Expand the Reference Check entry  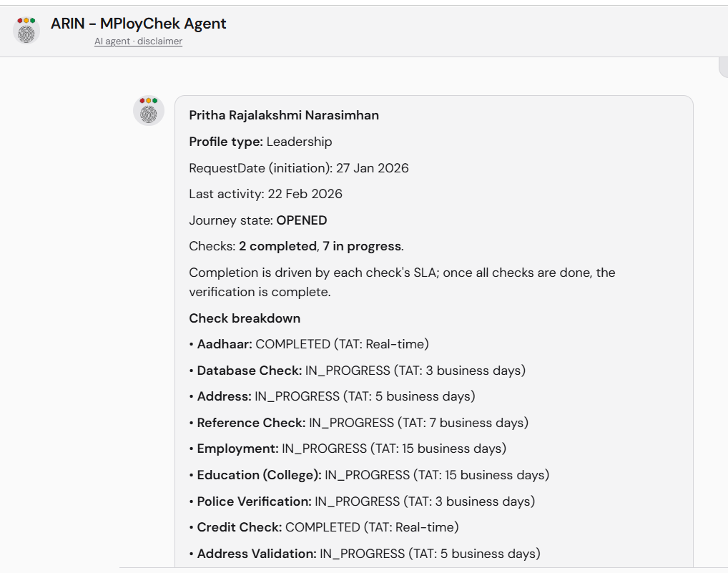359,422
